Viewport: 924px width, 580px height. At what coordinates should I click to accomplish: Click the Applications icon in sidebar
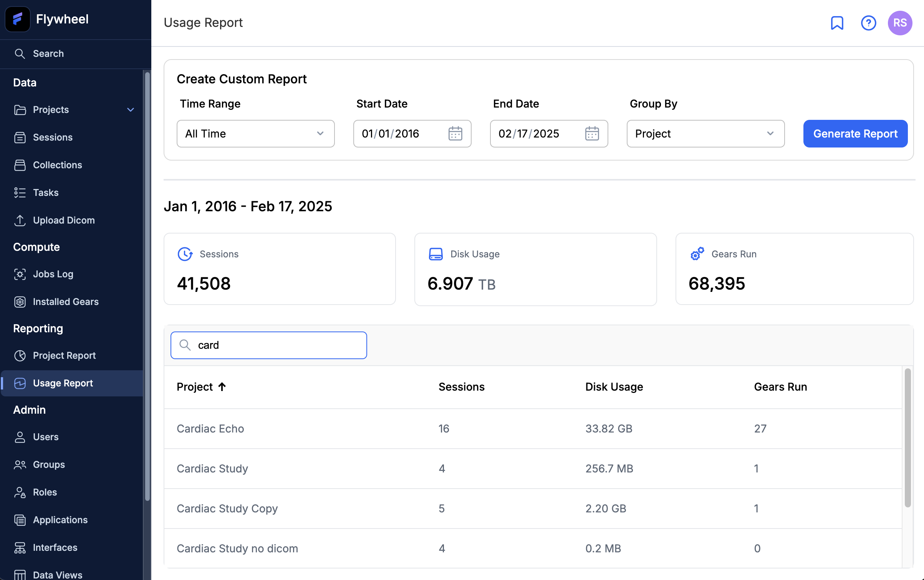coord(20,520)
